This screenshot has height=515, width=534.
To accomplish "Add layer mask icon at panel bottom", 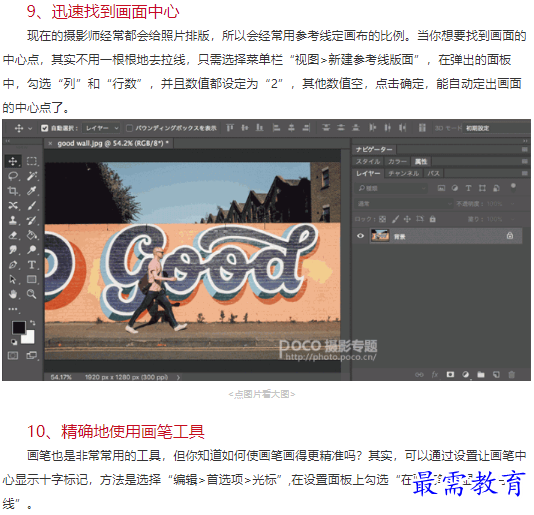I will coord(450,374).
